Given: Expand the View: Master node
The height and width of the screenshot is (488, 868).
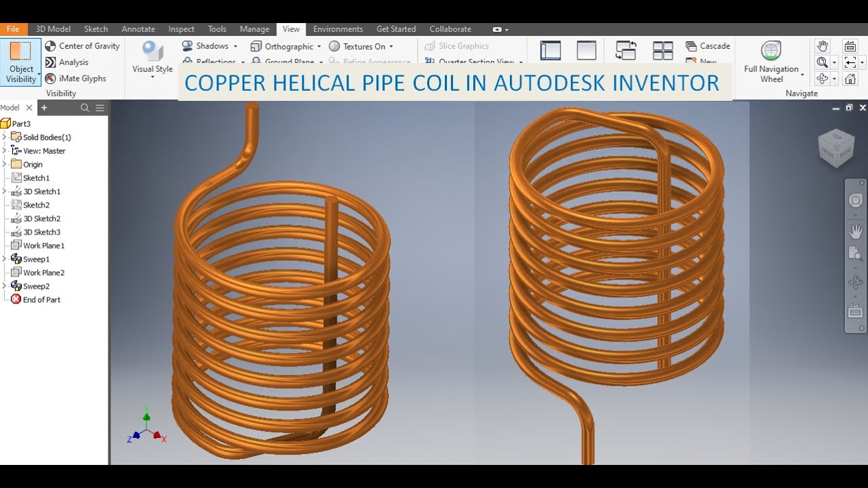Looking at the screenshot, I should click(4, 150).
